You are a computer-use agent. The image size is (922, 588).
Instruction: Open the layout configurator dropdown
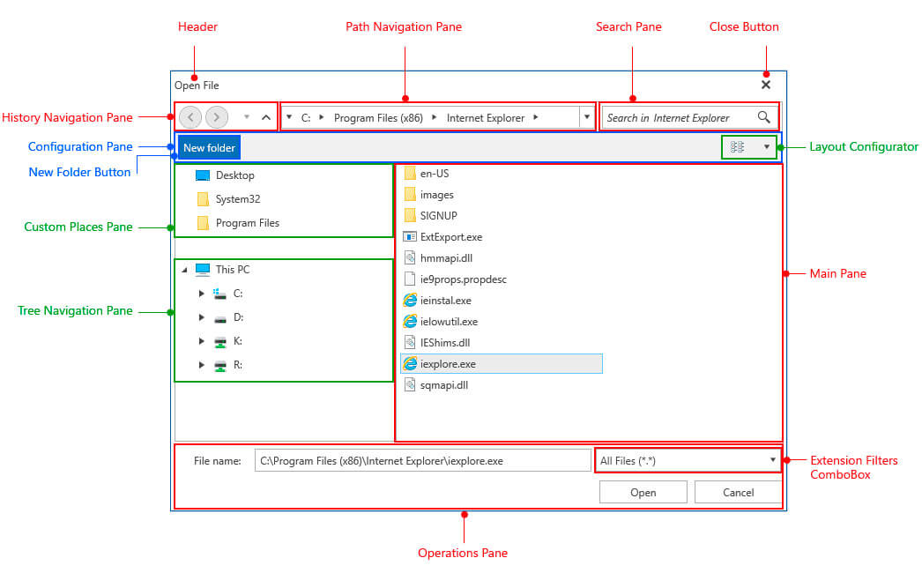(x=765, y=147)
